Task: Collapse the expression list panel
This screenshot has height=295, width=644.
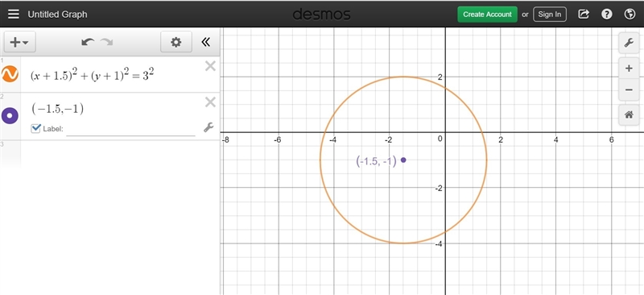Action: [x=206, y=42]
